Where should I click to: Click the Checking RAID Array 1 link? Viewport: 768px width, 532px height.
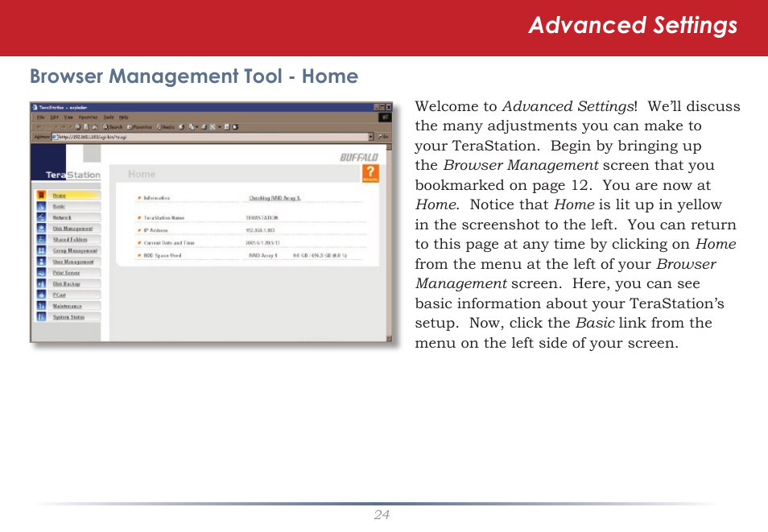pyautogui.click(x=275, y=198)
